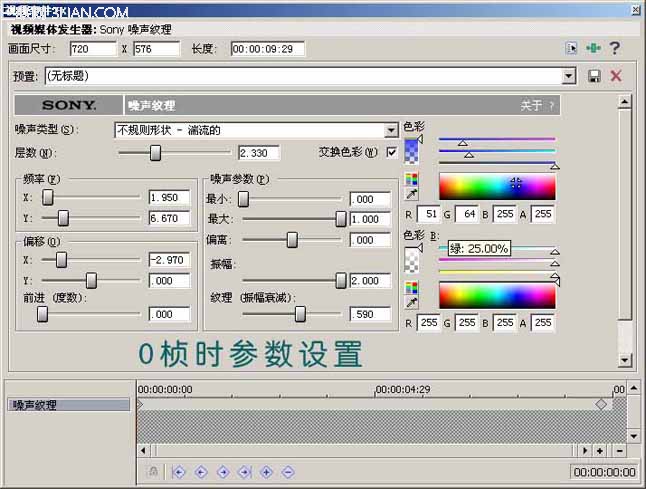646x489 pixels.
Task: Click the 层数 value field 2.330
Action: [259, 153]
